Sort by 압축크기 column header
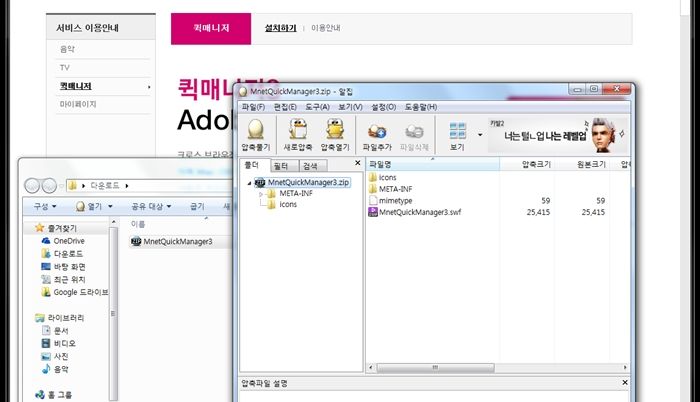The height and width of the screenshot is (402, 700). (527, 164)
